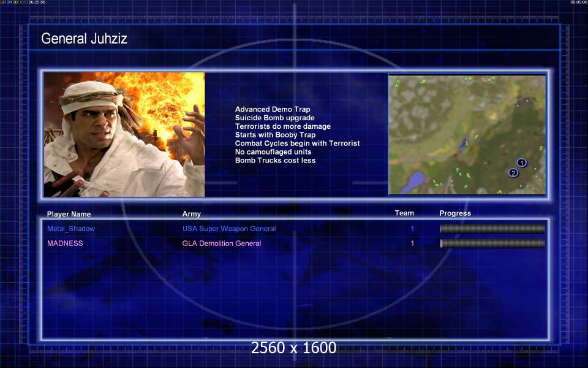
Task: Click team number for MADNESS
Action: click(412, 243)
